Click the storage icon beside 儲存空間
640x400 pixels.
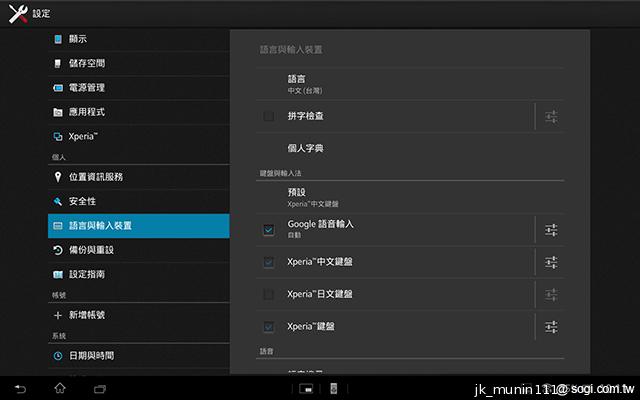(58, 63)
